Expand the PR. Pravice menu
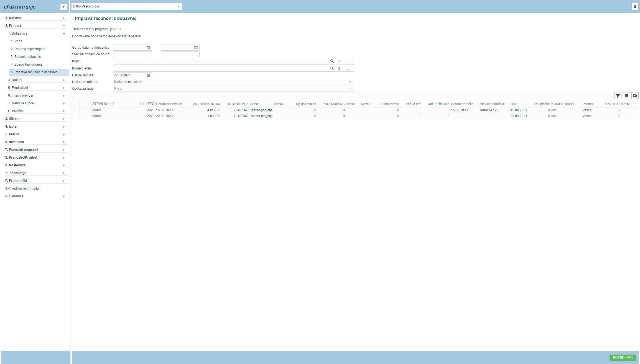The height and width of the screenshot is (364, 640). [36, 196]
